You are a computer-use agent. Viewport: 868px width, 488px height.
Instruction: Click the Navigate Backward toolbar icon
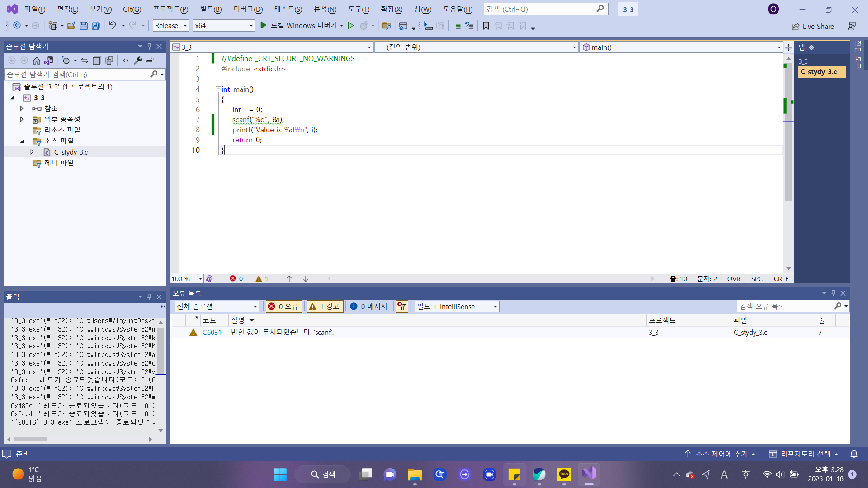pyautogui.click(x=17, y=26)
